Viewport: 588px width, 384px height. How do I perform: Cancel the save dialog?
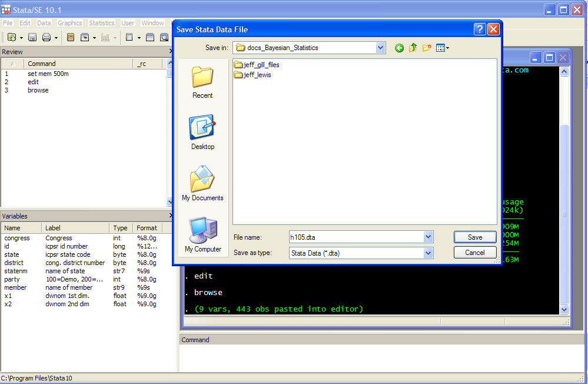pos(474,253)
